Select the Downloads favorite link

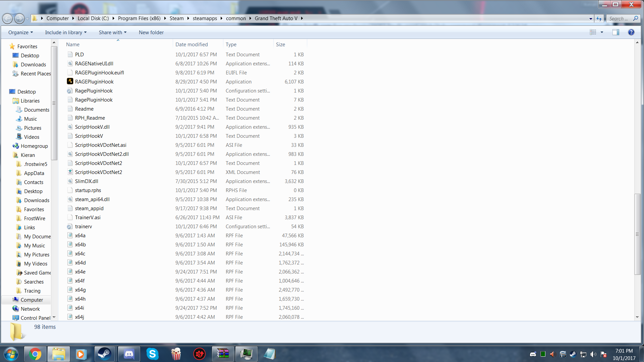(x=33, y=65)
